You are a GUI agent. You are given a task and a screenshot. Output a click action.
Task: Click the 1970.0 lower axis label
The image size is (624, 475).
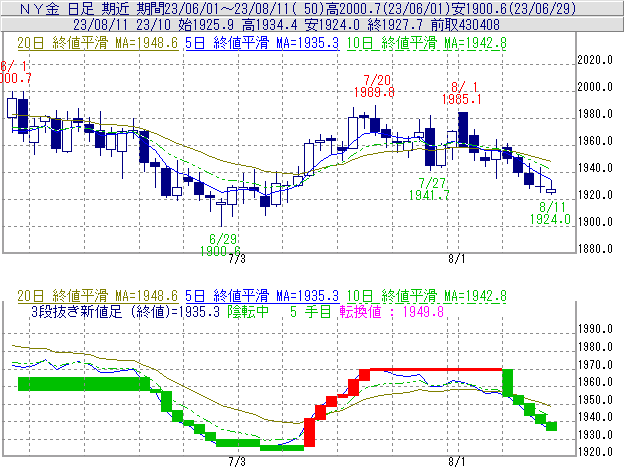(595, 365)
